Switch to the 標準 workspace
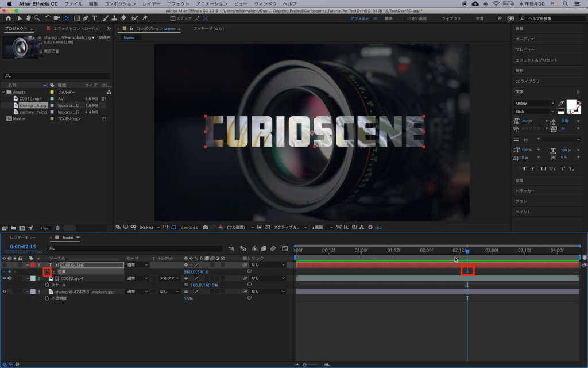Image resolution: width=588 pixels, height=368 pixels. click(389, 18)
